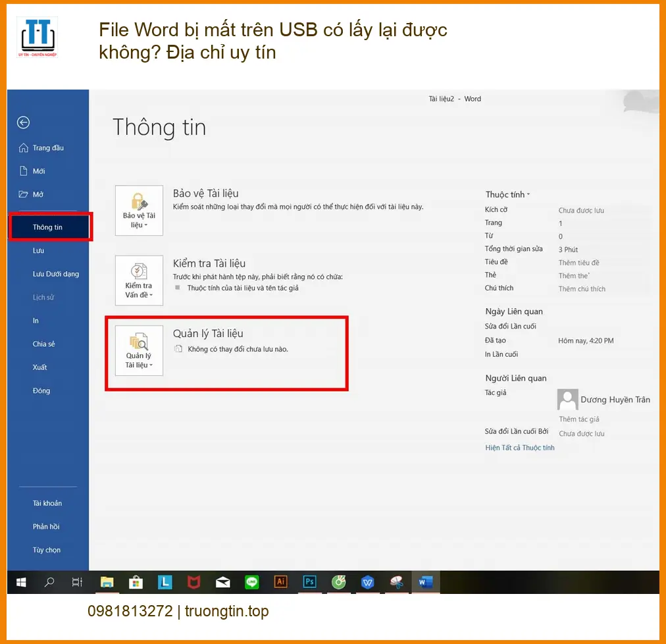Open the blue L app on taskbar
This screenshot has width=666, height=644.
point(165,582)
